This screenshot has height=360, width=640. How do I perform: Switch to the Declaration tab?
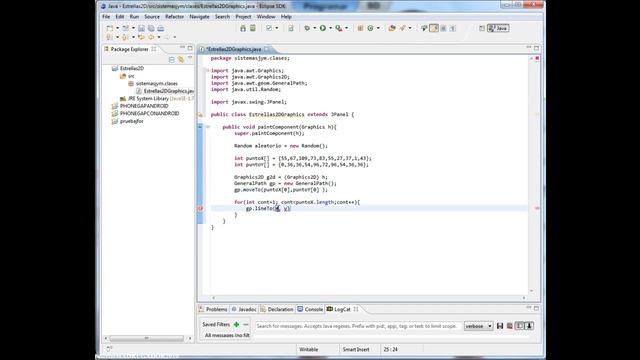click(x=277, y=309)
